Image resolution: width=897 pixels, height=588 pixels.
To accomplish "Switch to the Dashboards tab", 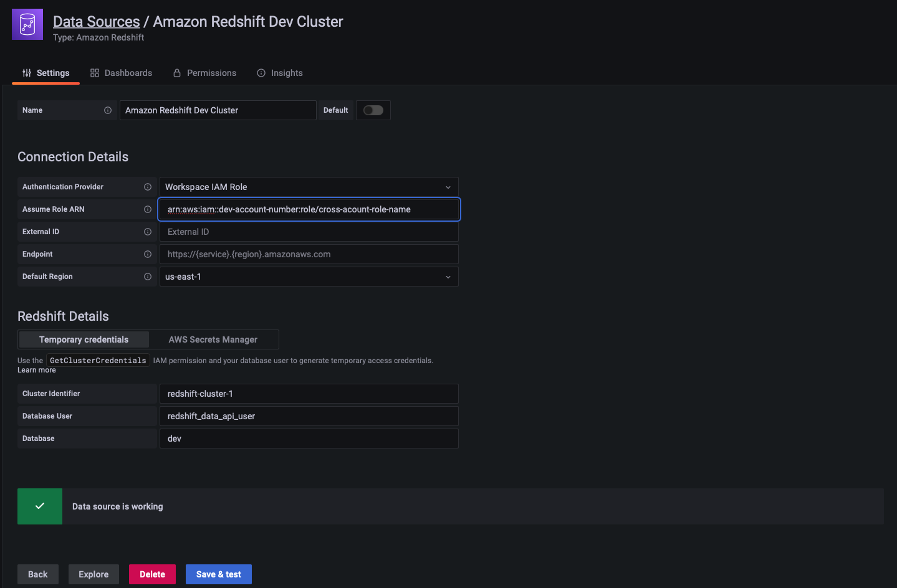I will click(x=121, y=73).
